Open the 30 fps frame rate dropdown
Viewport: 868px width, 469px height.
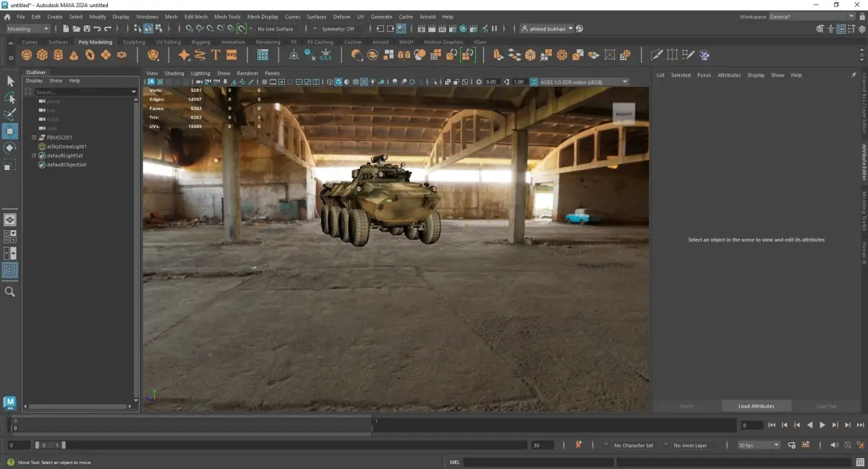tap(759, 445)
